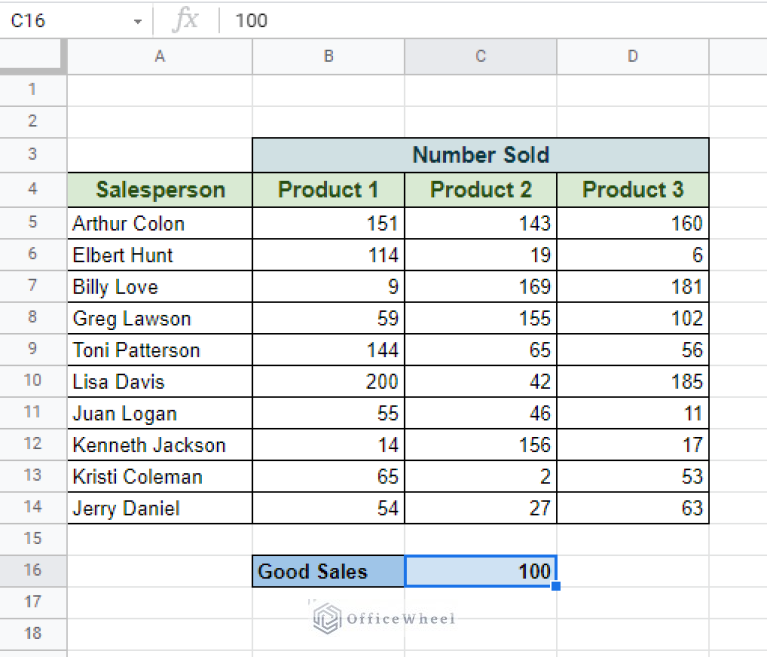Click Arthur Colon's Product 2 value 143
Viewport: 767px width, 657px height.
(481, 223)
